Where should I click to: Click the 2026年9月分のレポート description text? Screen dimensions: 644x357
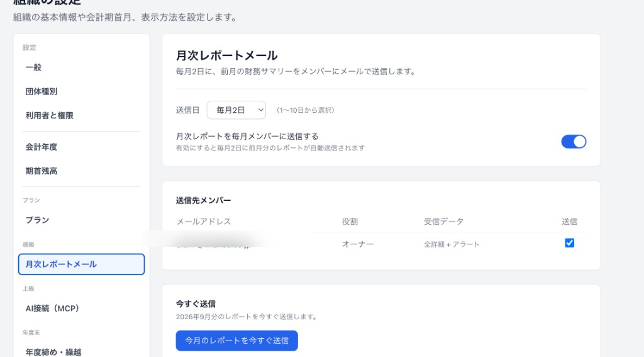point(247,317)
